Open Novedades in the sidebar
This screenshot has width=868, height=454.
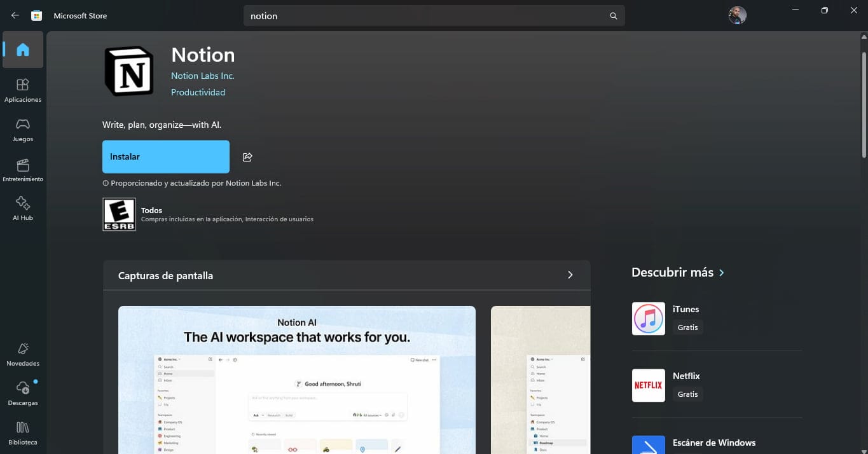click(23, 354)
